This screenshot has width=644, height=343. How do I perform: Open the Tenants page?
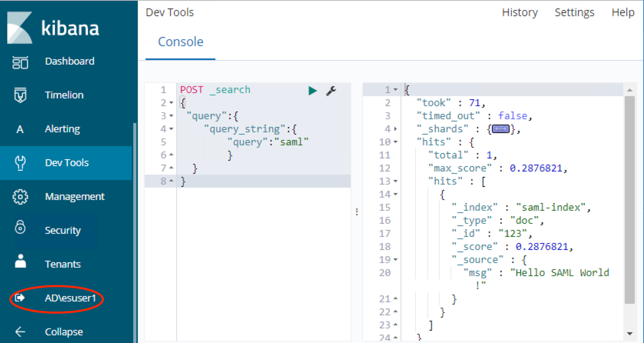pyautogui.click(x=63, y=264)
